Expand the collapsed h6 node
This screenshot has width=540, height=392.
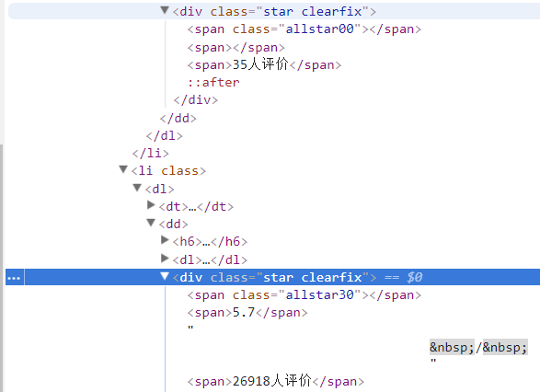165,240
